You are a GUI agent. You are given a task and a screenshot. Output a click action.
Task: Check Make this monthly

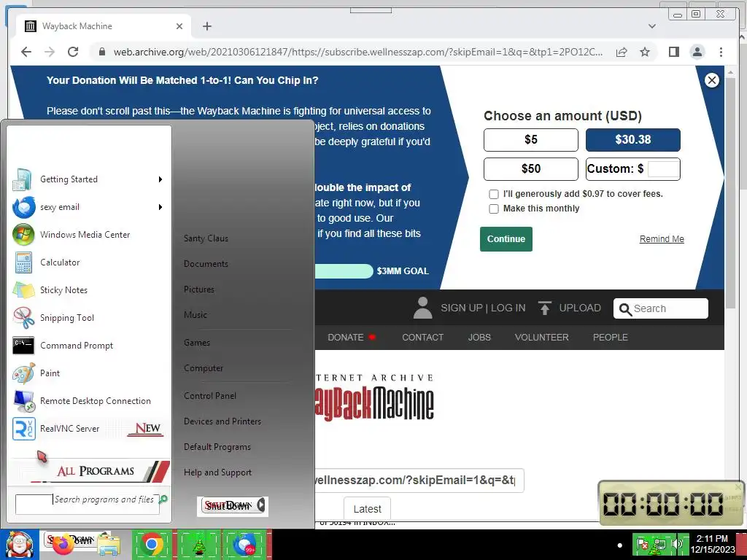494,209
